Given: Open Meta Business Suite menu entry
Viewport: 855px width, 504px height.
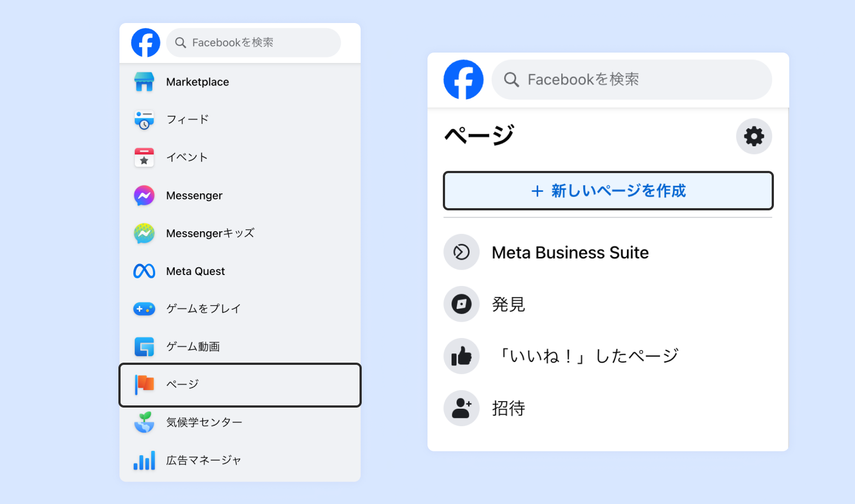Looking at the screenshot, I should pyautogui.click(x=570, y=253).
